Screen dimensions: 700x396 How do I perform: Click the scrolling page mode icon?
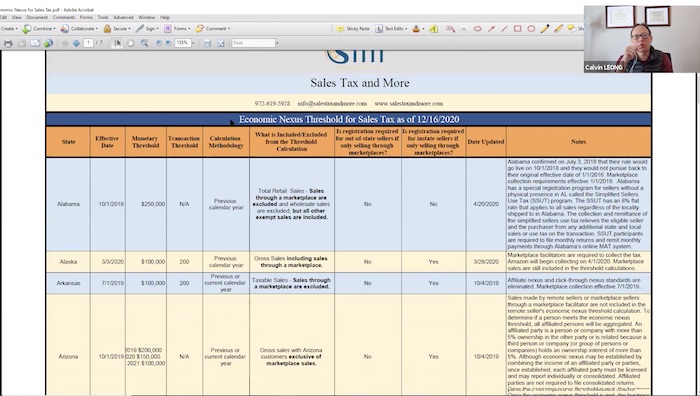point(207,43)
